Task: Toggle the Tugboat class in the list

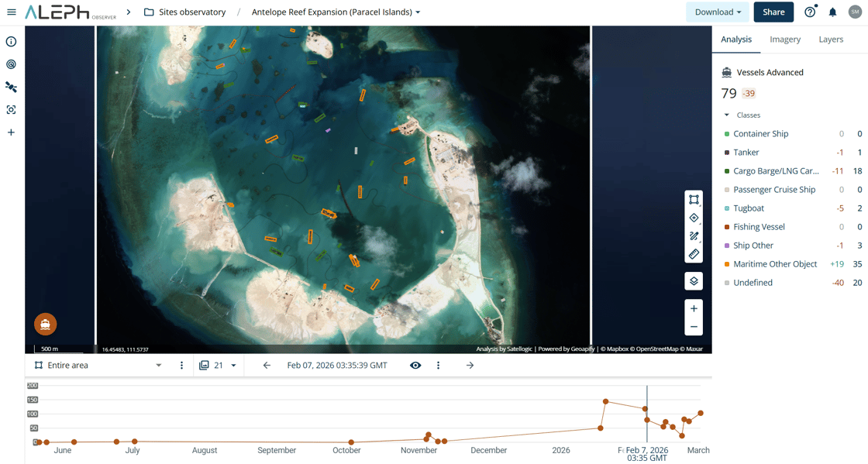Action: point(749,208)
